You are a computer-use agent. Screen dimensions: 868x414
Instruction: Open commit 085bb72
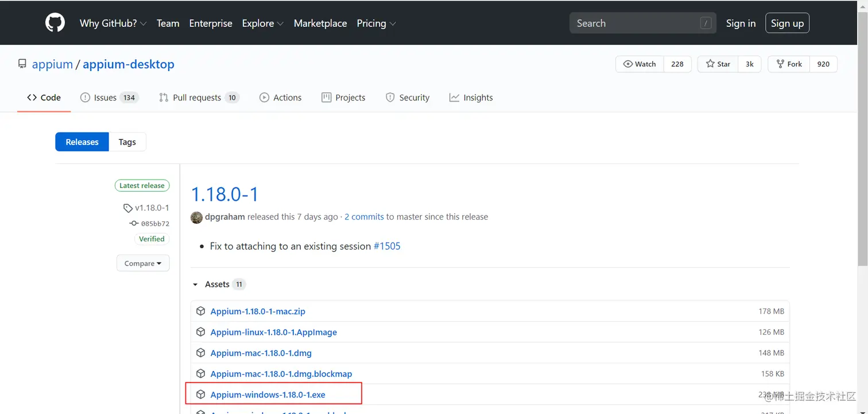(155, 224)
